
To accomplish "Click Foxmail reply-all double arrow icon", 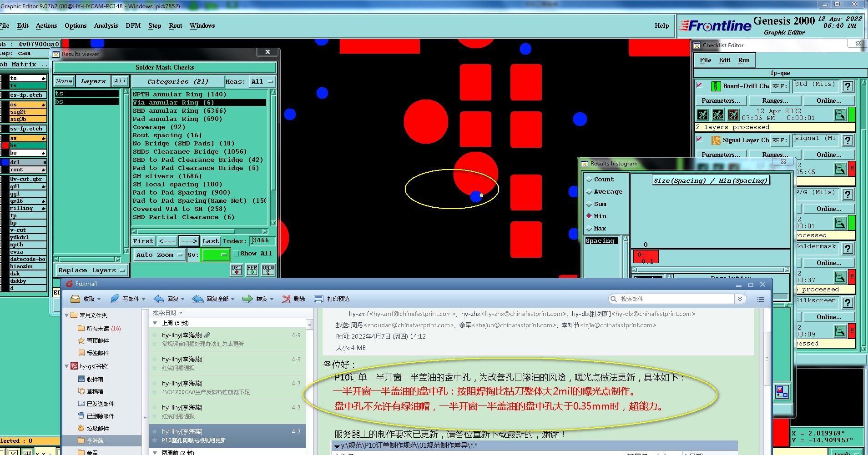I will pos(198,299).
